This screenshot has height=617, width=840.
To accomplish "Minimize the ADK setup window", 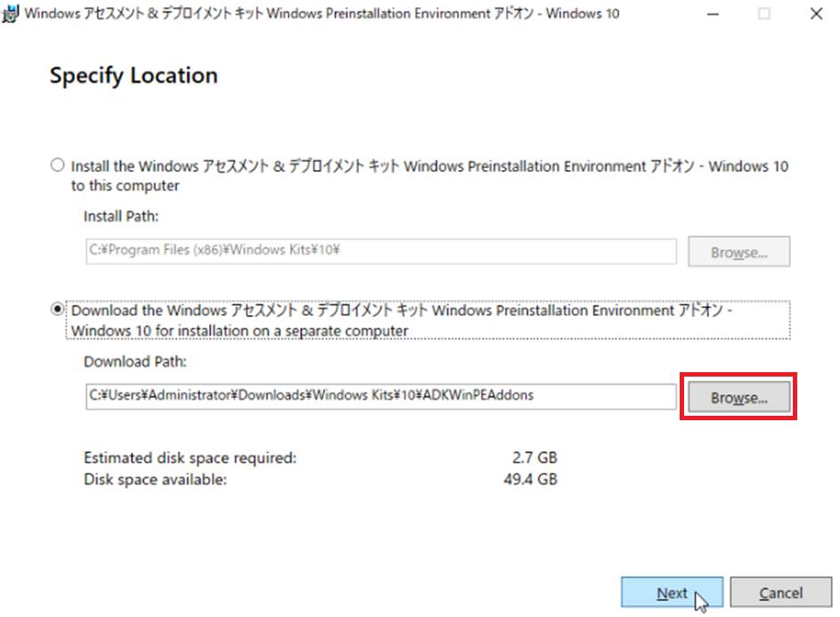I will (712, 14).
